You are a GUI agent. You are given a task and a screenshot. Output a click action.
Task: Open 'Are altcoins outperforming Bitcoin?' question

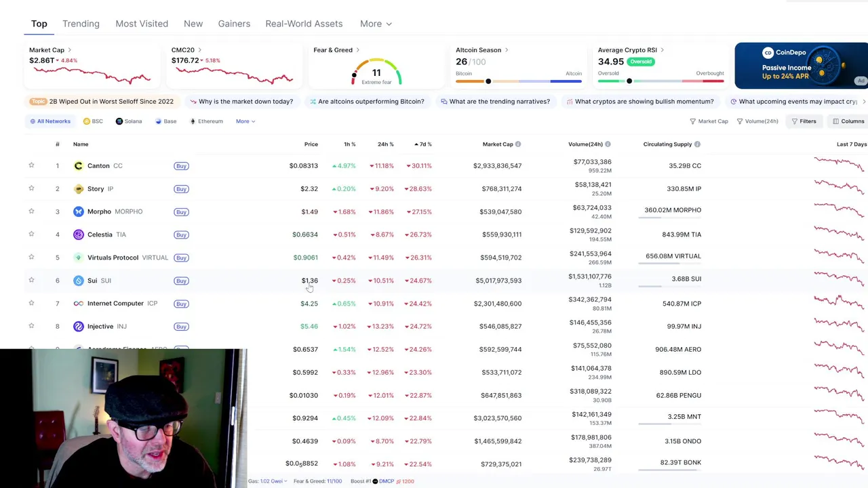click(x=367, y=102)
